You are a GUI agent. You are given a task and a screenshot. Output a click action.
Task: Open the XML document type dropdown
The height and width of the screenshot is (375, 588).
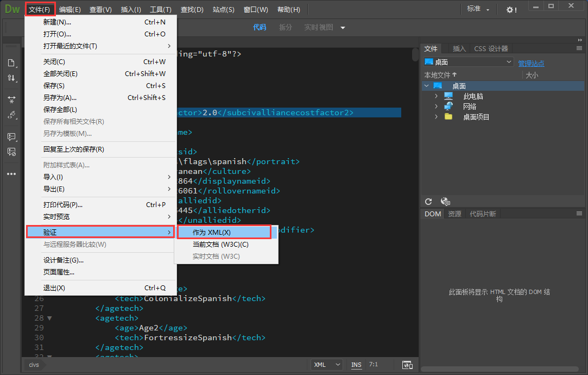327,365
